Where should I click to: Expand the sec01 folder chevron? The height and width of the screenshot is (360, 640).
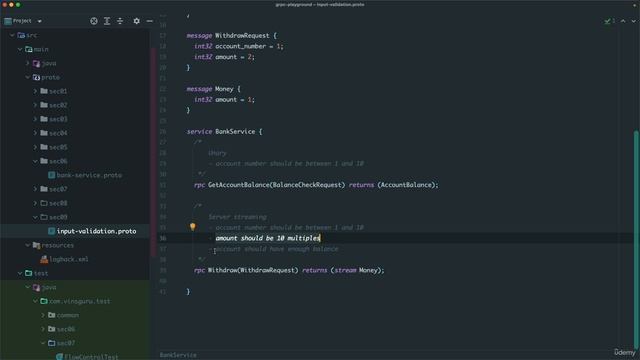point(36,91)
